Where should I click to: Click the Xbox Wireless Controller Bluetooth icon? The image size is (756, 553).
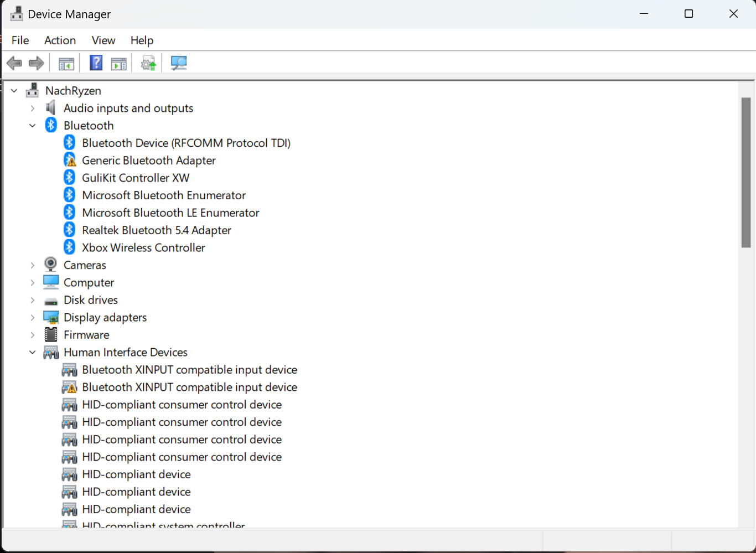[x=69, y=247]
